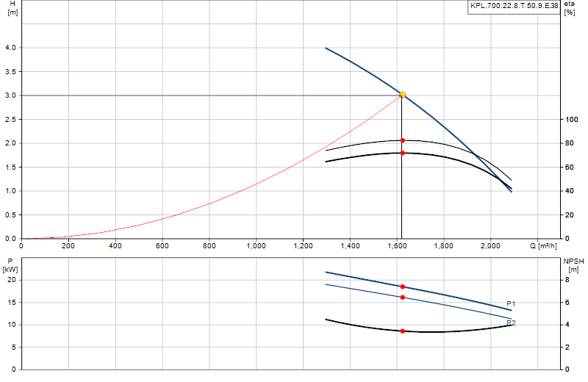
Task: Click the 8 value on the NPSH axis
Action: click(x=567, y=280)
